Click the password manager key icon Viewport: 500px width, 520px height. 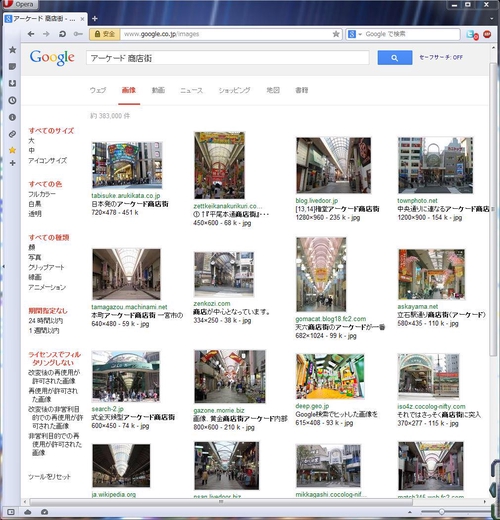pos(78,34)
